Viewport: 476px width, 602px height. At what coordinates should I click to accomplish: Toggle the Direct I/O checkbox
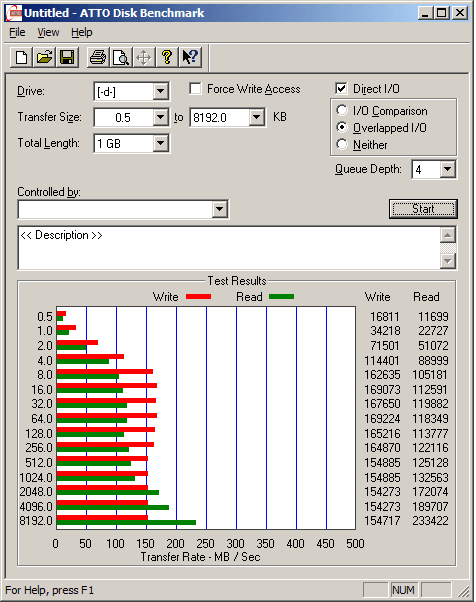341,89
